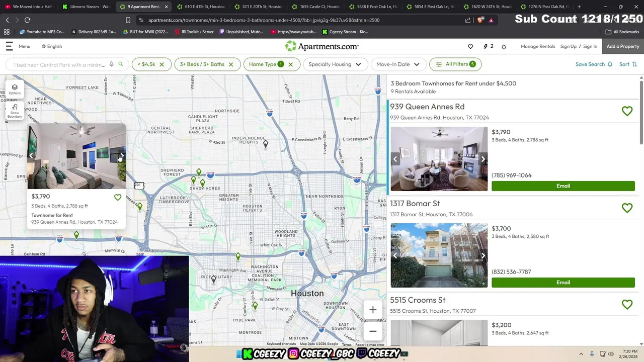Click the browser share icon in address bar
Image resolution: width=644 pixels, height=362 pixels.
tap(468, 20)
